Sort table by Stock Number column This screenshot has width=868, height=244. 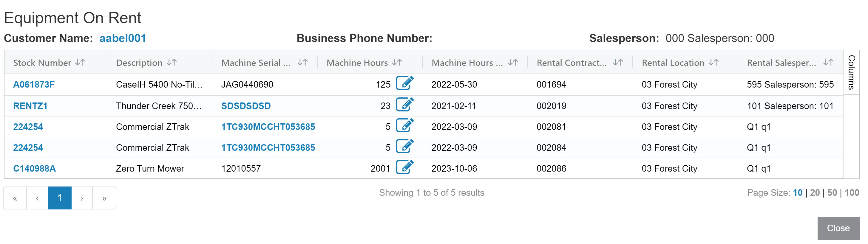(x=80, y=62)
